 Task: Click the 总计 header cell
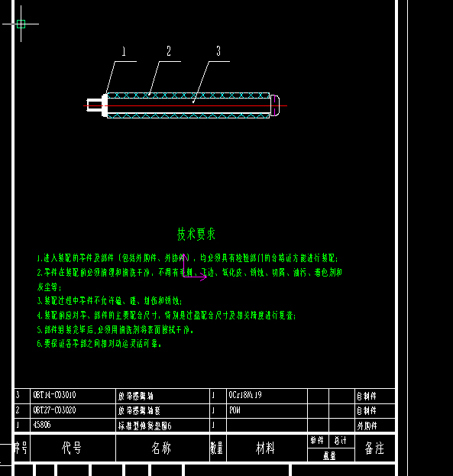(x=341, y=441)
